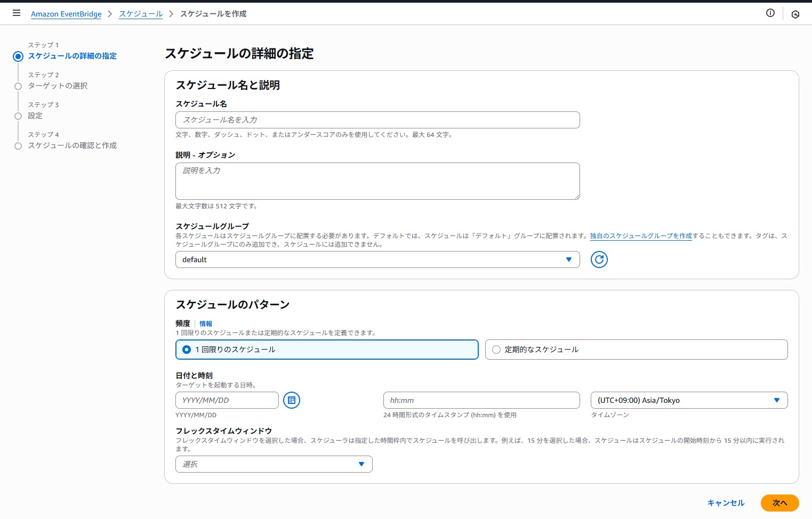Click the info panel icon in header

coord(770,13)
